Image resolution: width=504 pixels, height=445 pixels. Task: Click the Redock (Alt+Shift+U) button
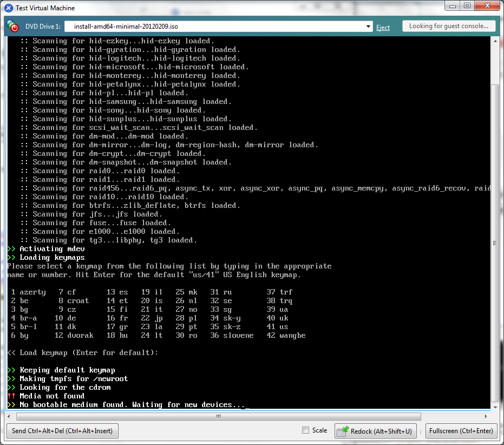pyautogui.click(x=375, y=431)
